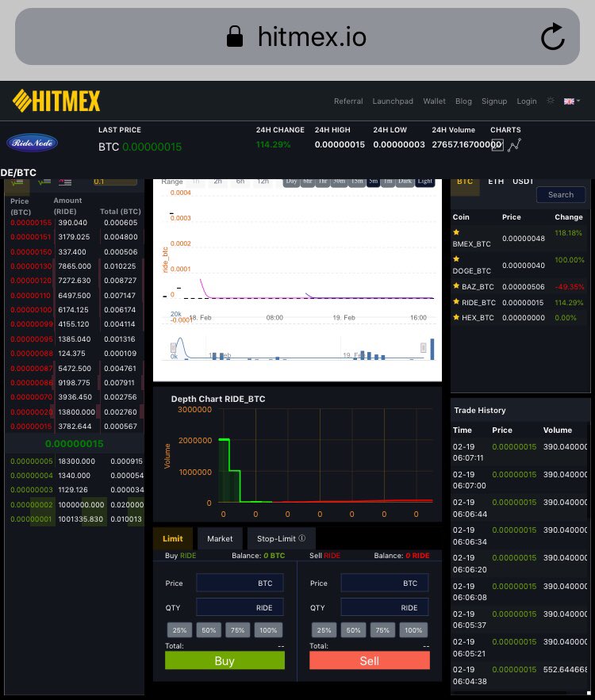Click the coin Search field
Image resolution: width=595 pixels, height=700 pixels.
point(561,195)
